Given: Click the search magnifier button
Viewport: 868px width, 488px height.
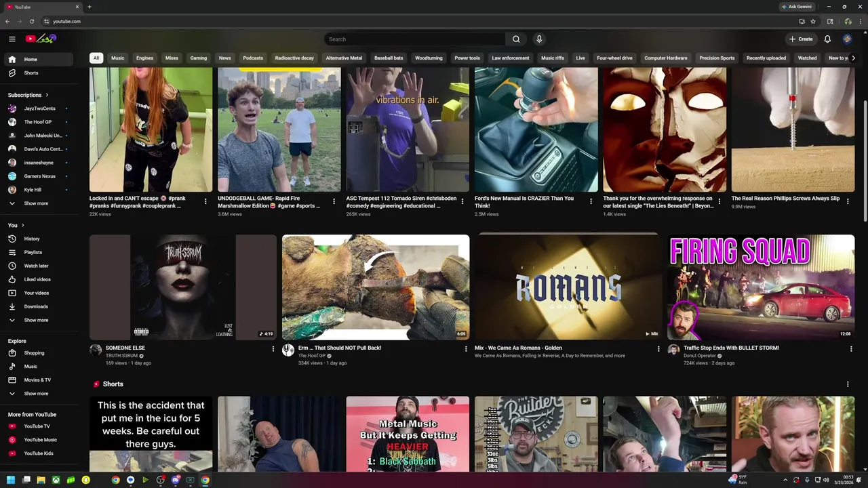Looking at the screenshot, I should click(516, 39).
